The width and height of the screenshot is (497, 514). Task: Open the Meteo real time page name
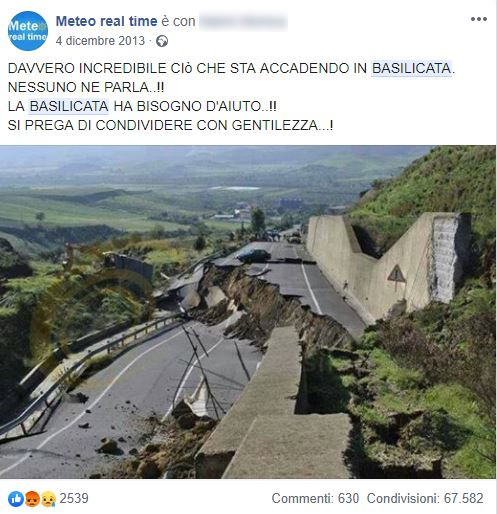[106, 21]
